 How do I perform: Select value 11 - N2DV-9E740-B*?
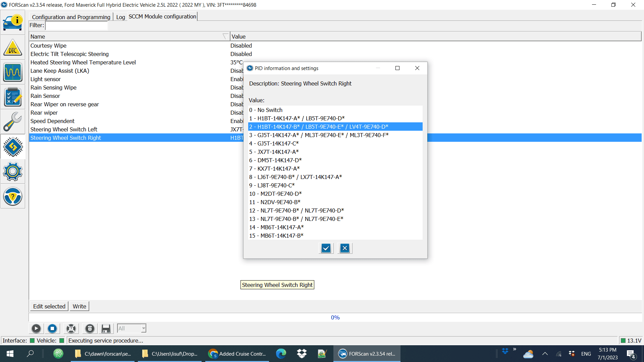[335, 202]
